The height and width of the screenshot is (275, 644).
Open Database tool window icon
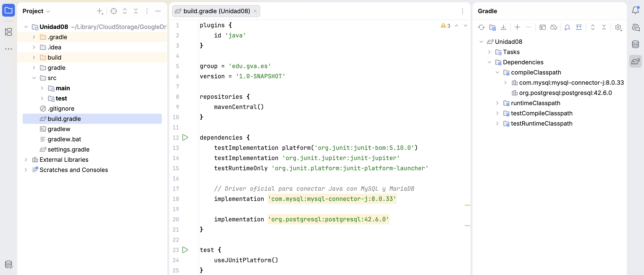pos(635,44)
